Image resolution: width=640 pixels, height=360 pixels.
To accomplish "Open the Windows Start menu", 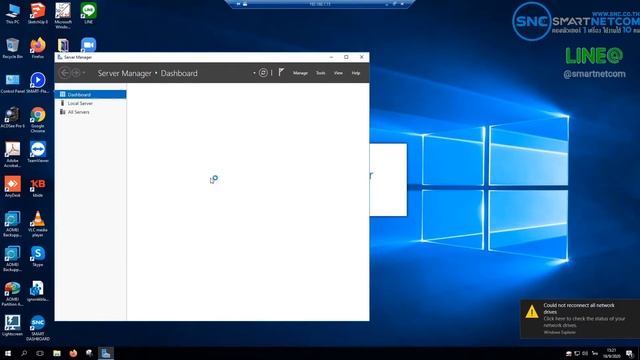I will click(8, 353).
